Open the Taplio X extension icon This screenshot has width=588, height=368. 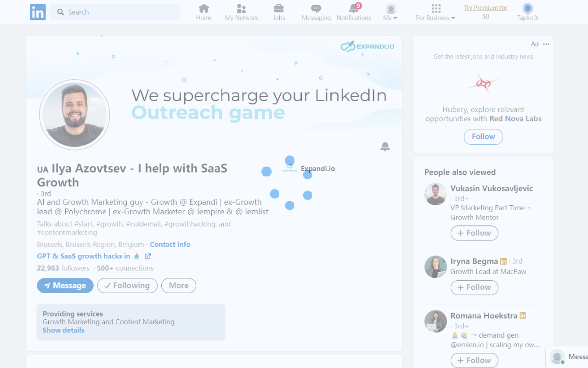527,9
